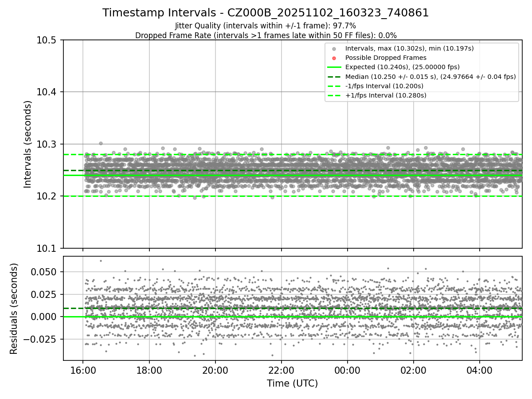This screenshot has width=532, height=399.
Task: Click the 04:00 time tick label
Action: pyautogui.click(x=479, y=369)
